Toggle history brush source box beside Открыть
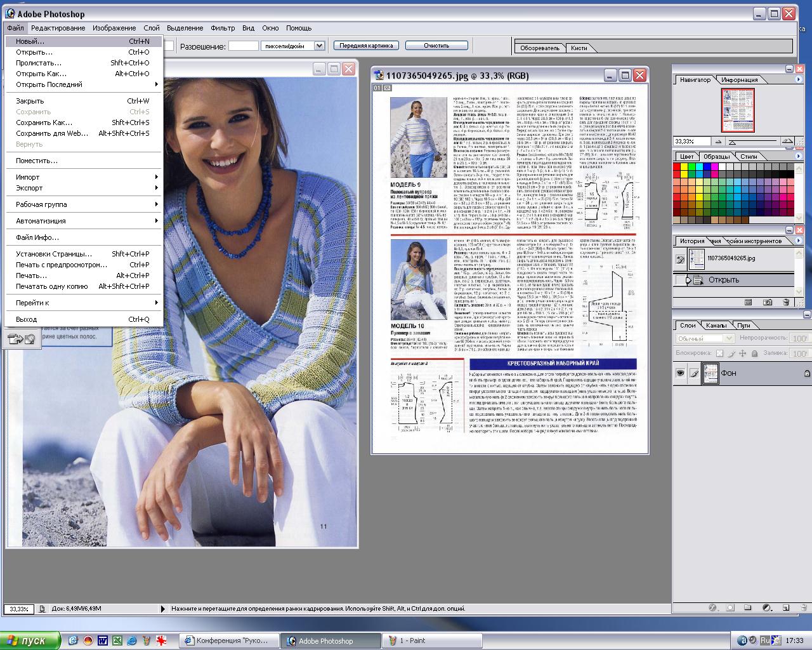This screenshot has width=812, height=650. point(680,280)
